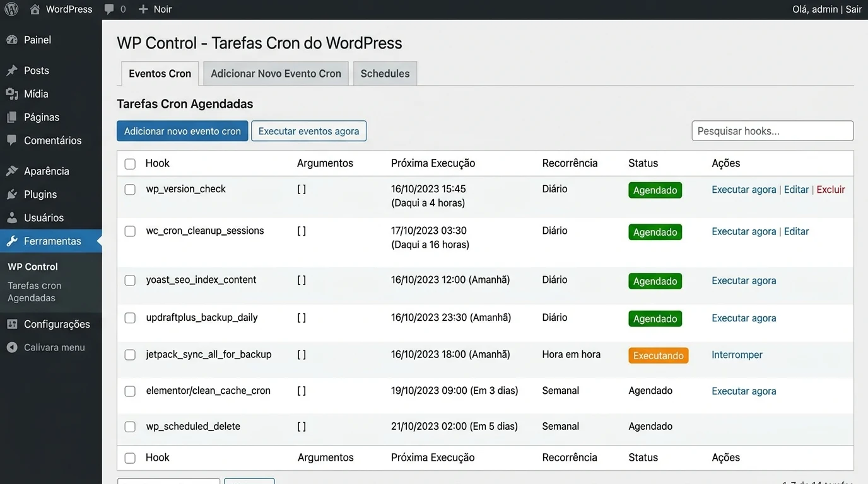The height and width of the screenshot is (484, 868).
Task: Sort by the Hook column header
Action: click(158, 163)
